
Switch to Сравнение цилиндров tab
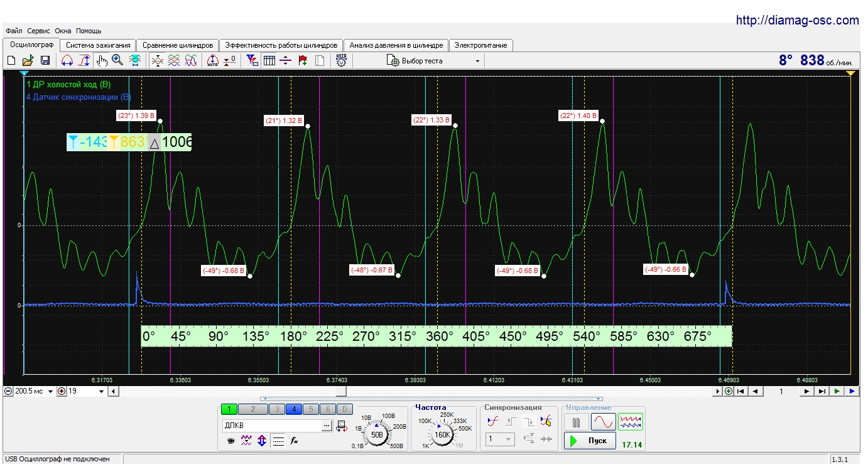click(x=178, y=45)
